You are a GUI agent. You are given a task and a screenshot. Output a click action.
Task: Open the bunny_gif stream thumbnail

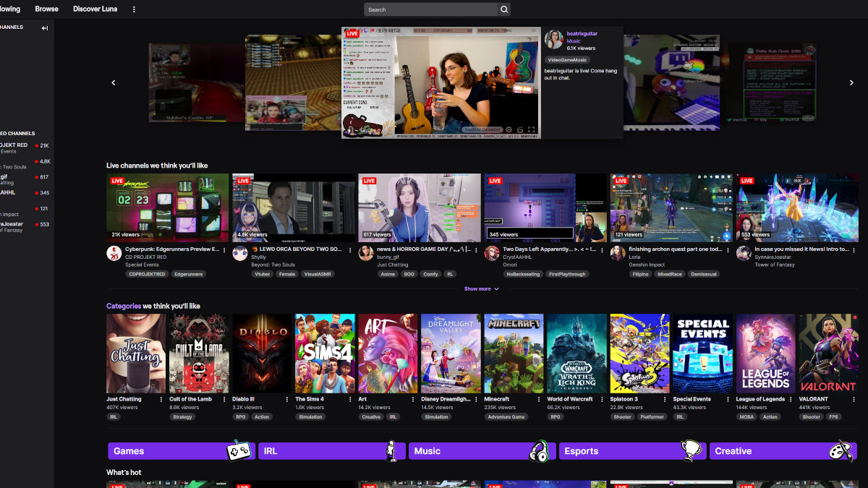(420, 207)
